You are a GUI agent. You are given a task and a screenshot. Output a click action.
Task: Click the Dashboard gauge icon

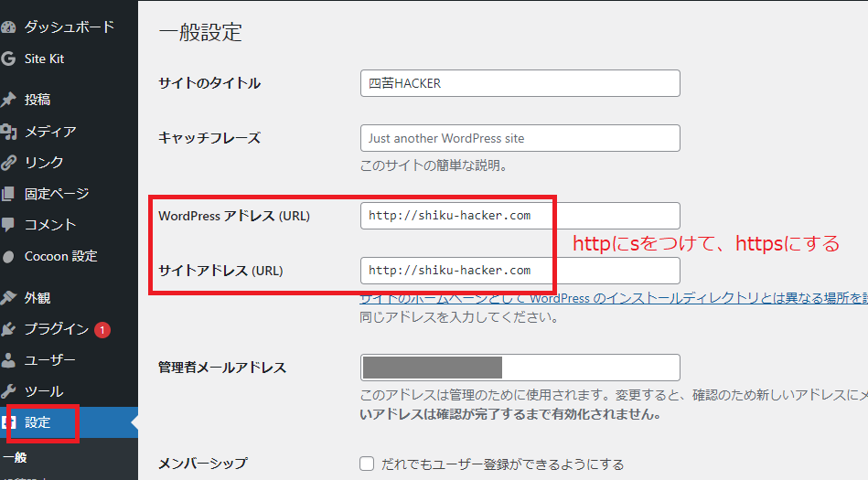8,27
